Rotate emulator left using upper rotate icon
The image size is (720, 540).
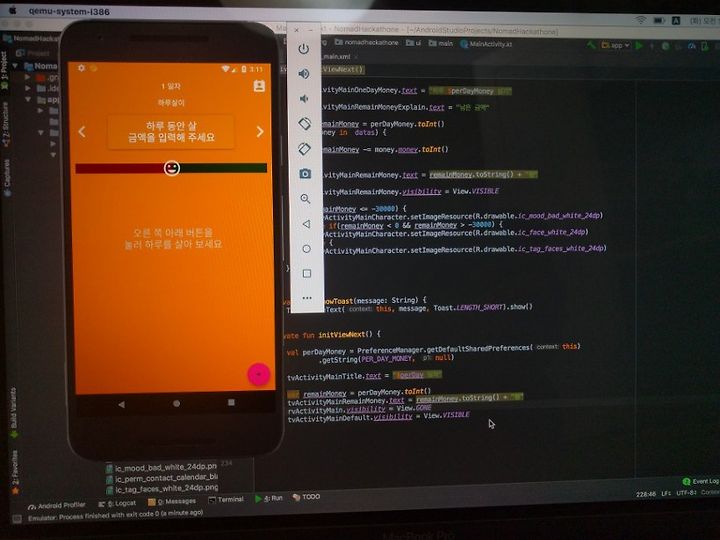pyautogui.click(x=304, y=124)
